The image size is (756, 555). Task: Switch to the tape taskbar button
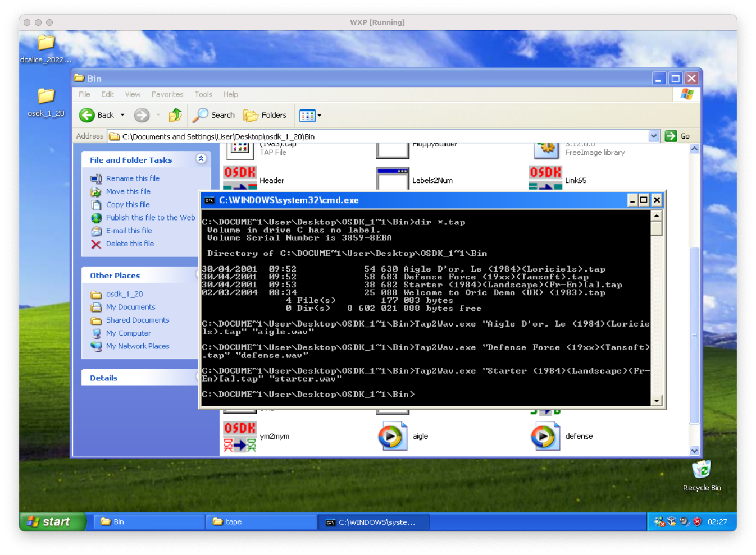[261, 522]
